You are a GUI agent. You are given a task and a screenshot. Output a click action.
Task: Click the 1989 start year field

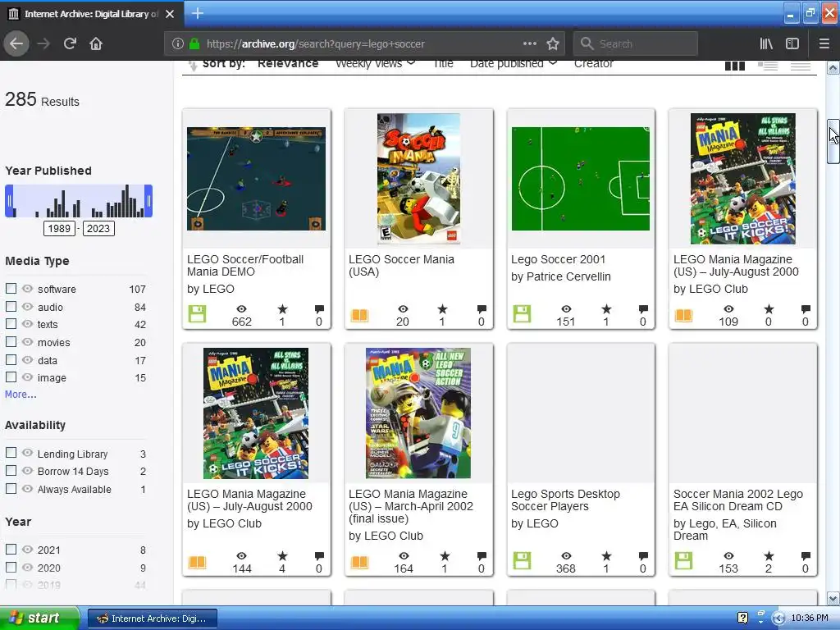pos(59,229)
